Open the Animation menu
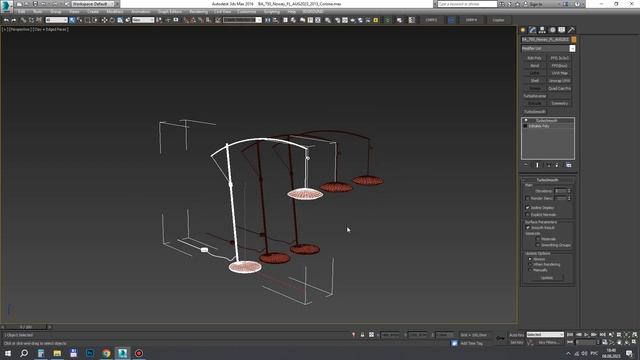The width and height of the screenshot is (640, 360). tap(140, 12)
